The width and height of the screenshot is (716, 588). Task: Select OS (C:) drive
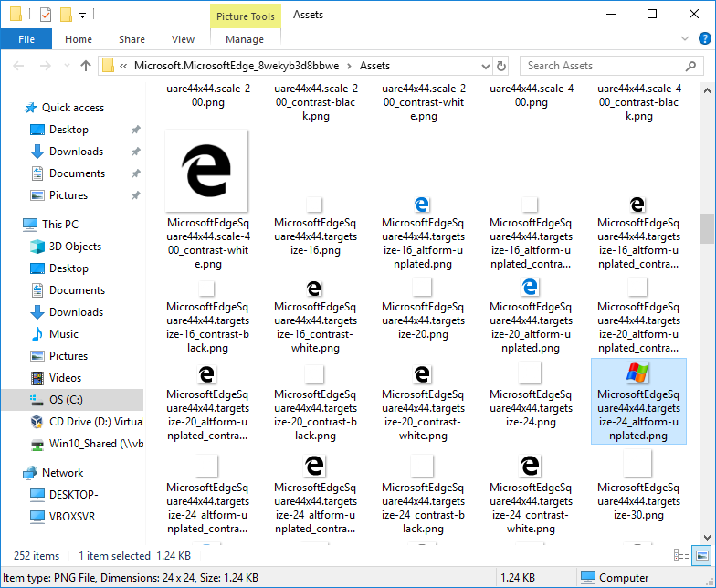point(73,400)
